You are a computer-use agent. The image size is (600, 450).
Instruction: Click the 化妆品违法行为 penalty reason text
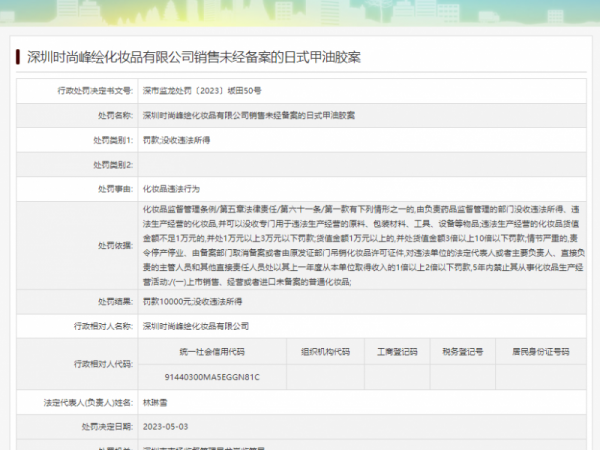172,188
